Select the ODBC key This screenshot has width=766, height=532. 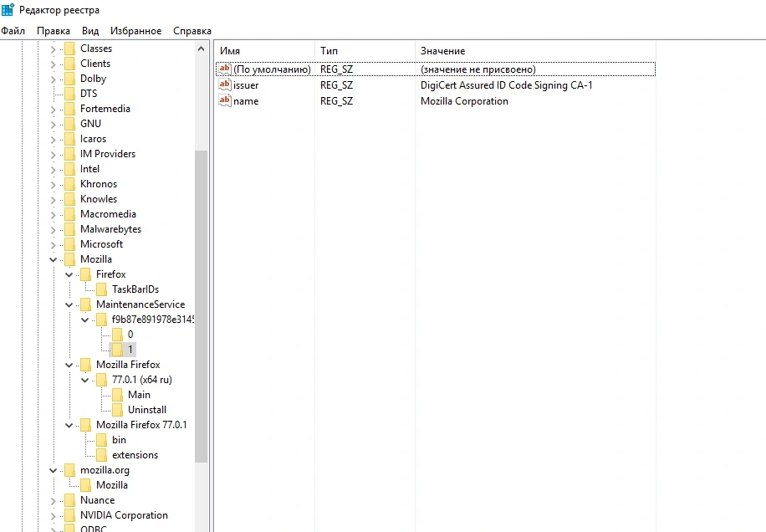click(x=94, y=528)
